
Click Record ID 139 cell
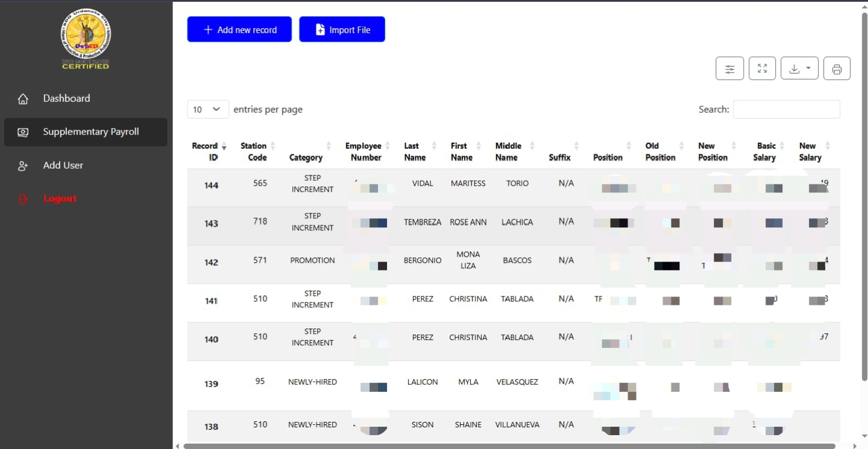coord(211,384)
